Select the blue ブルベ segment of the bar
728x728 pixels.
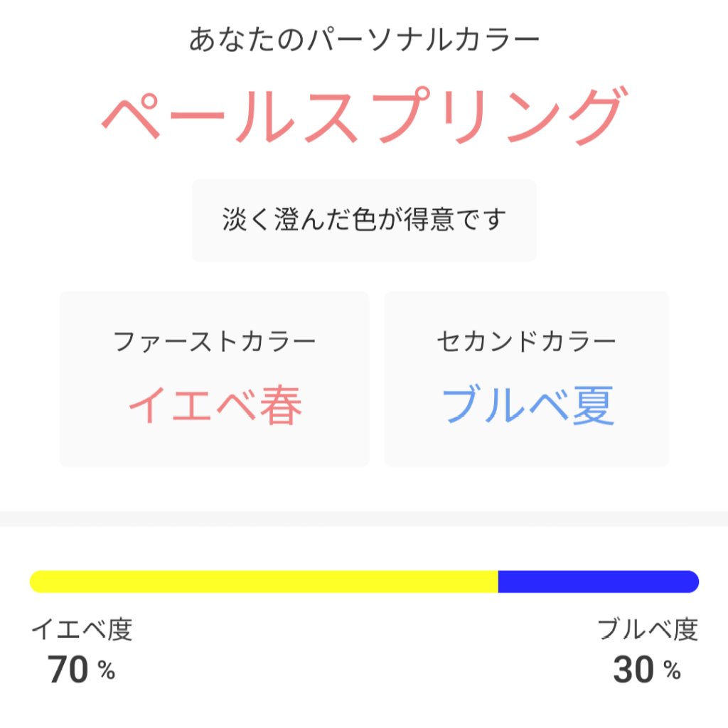(x=597, y=580)
